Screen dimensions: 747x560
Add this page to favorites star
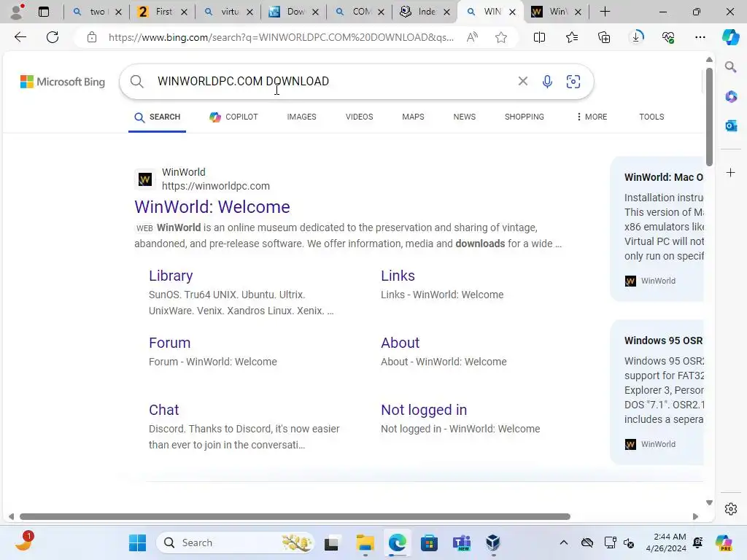point(500,37)
